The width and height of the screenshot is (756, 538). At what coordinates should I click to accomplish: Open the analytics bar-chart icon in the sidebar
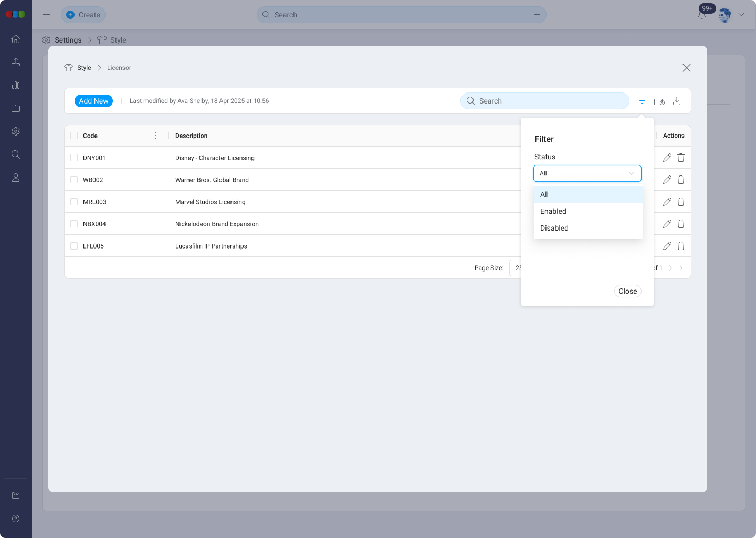coord(15,85)
